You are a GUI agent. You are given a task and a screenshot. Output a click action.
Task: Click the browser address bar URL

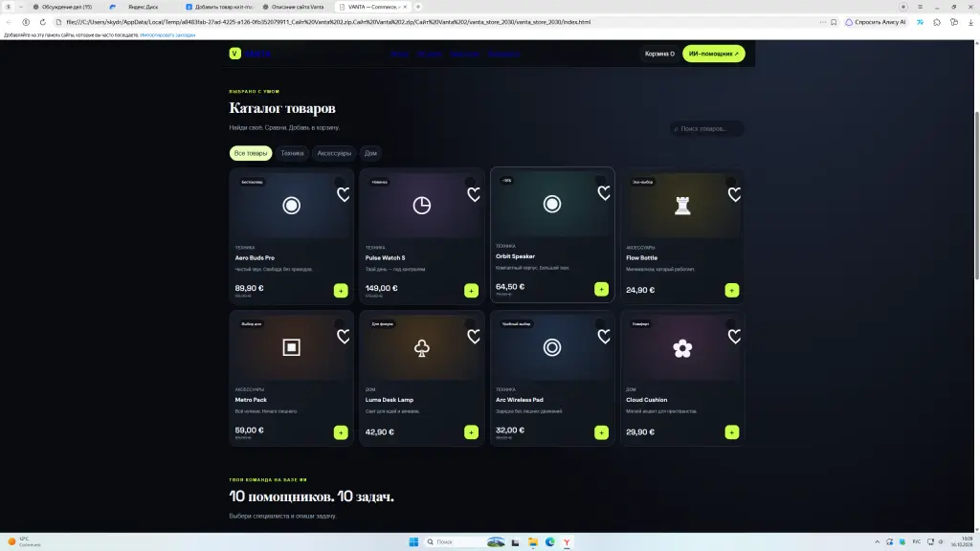[328, 22]
